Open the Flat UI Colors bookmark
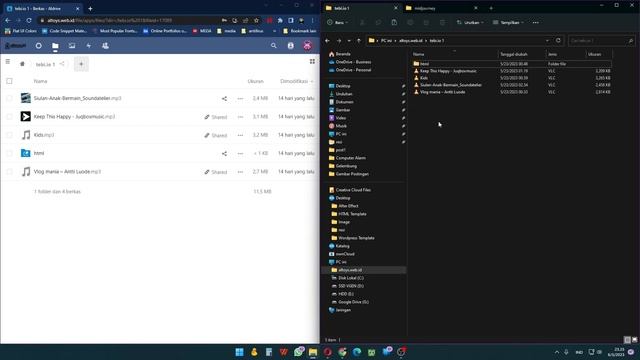The height and width of the screenshot is (360, 640). click(20, 31)
